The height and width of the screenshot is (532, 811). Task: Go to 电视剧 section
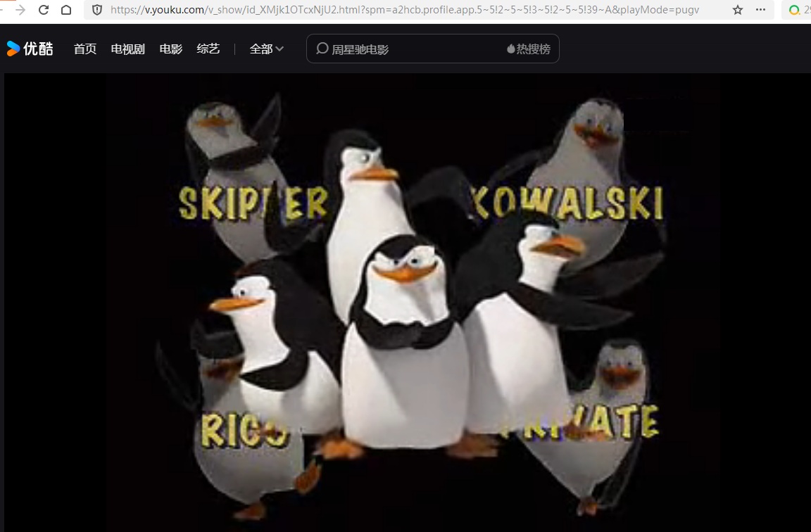click(x=127, y=49)
